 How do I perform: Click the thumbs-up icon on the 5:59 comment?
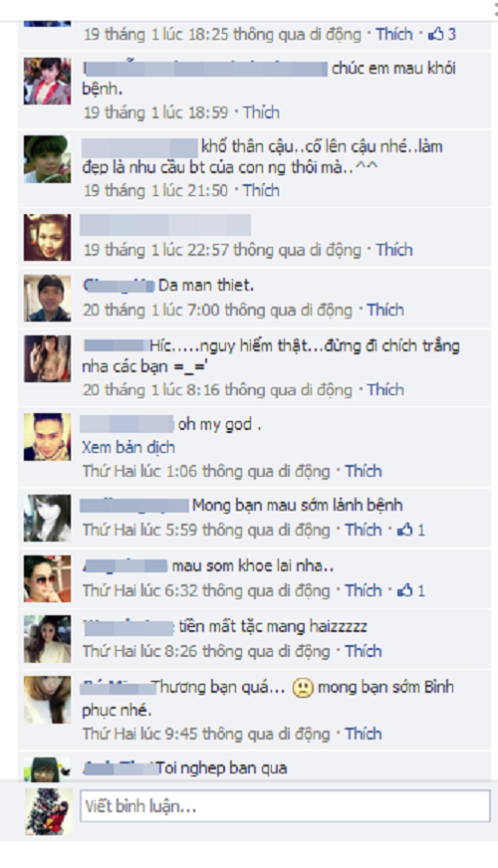coord(405,530)
